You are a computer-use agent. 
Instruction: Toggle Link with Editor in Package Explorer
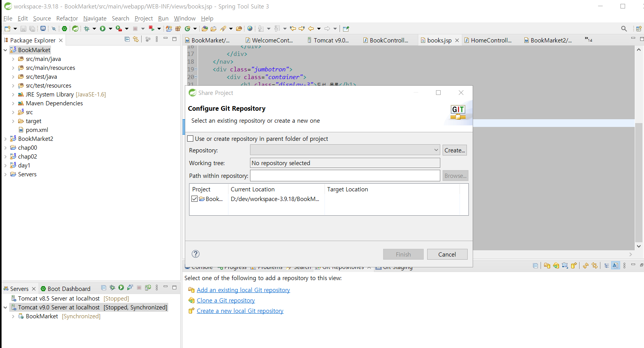[136, 39]
